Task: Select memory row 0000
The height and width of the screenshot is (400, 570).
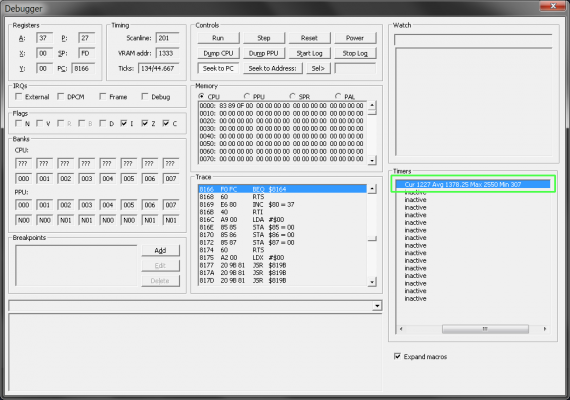Action: [282, 105]
